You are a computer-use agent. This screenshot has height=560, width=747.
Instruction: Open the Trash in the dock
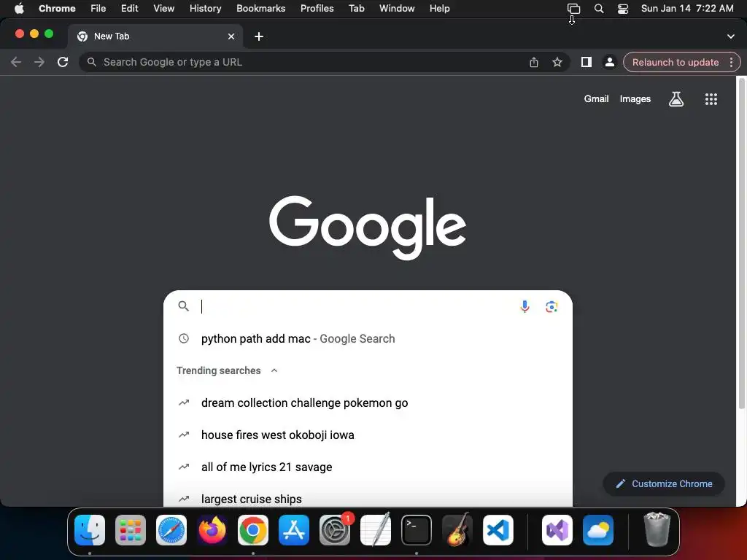[x=657, y=530]
